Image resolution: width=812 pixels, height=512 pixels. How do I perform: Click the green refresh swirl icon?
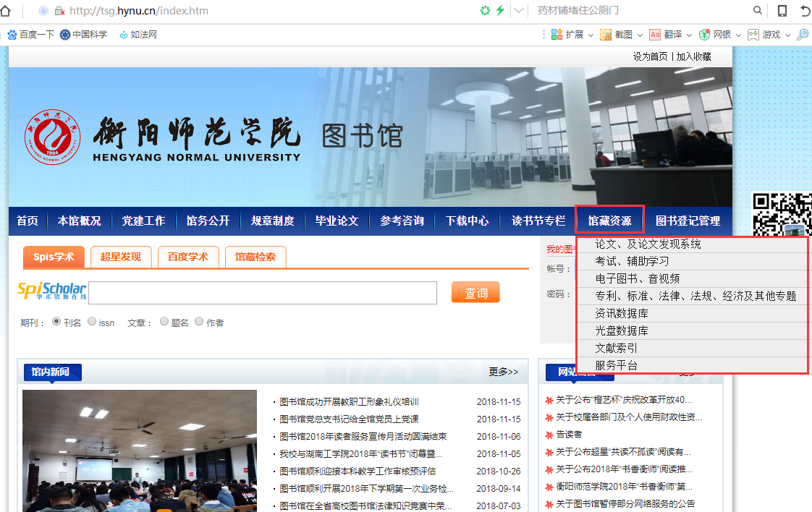click(x=485, y=10)
